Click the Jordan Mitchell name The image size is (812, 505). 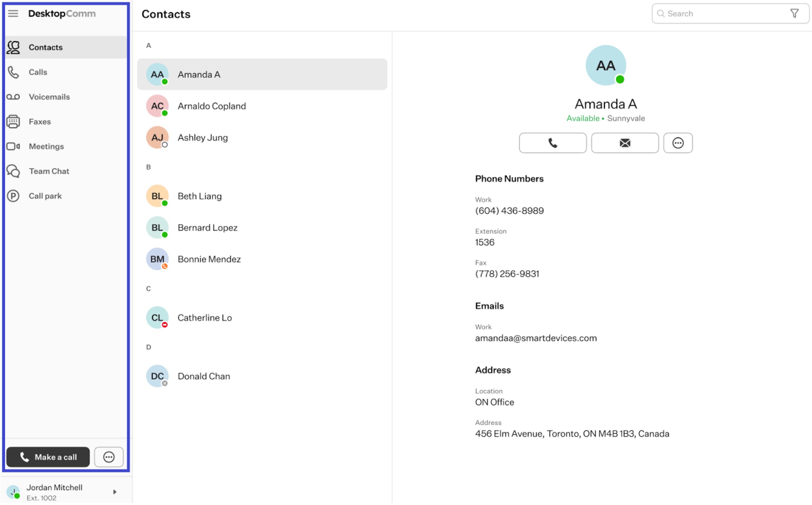click(x=54, y=488)
